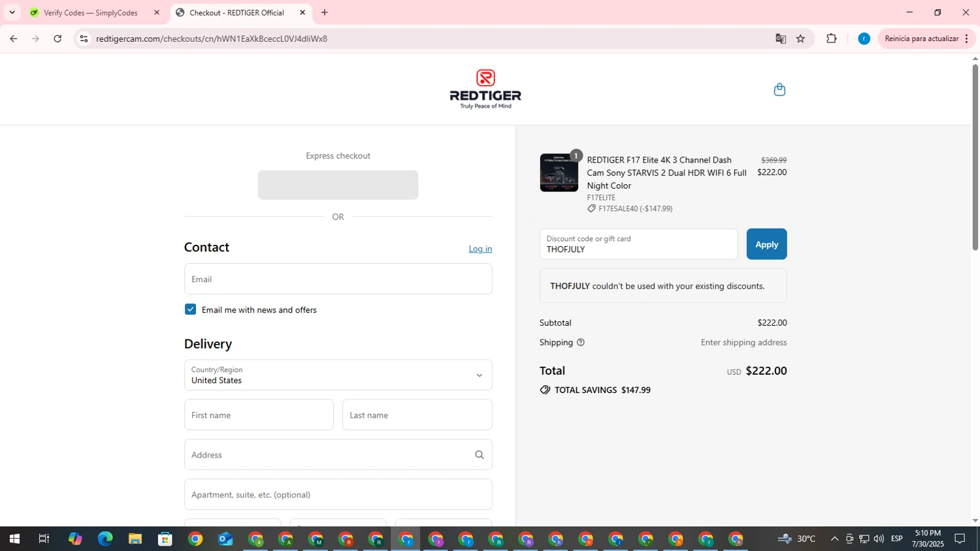
Task: Open the Chrome profile avatar
Action: pos(864,39)
